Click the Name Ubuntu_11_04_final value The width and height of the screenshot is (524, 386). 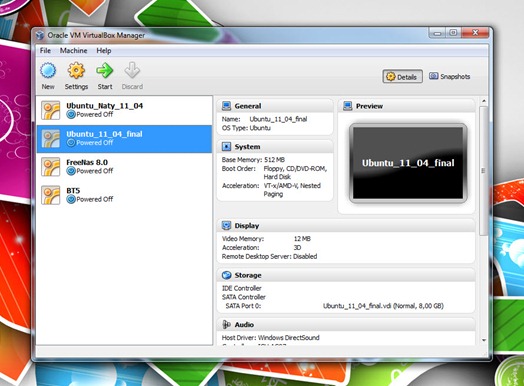tap(278, 119)
